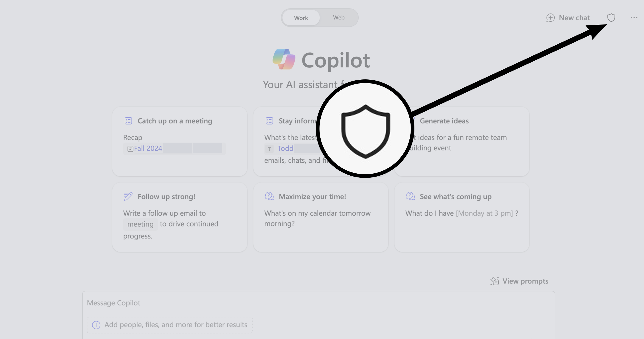Switch to the Web tab
This screenshot has width=644, height=339.
339,17
